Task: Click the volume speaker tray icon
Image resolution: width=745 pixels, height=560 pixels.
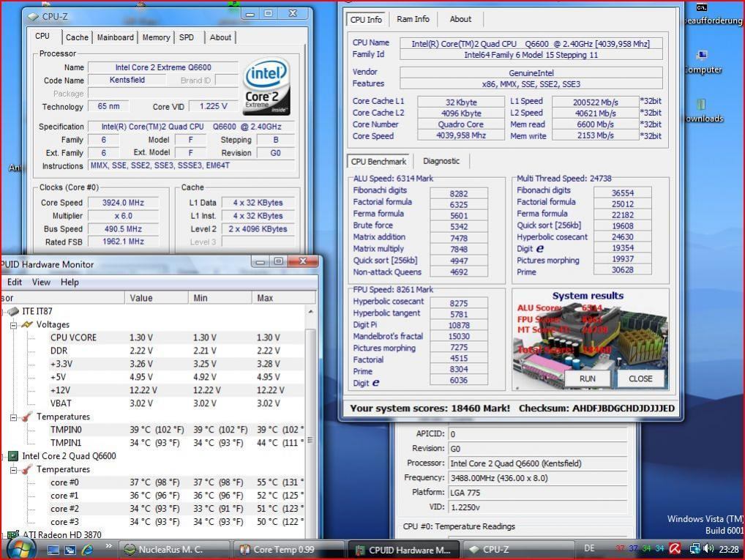Action: [x=708, y=549]
